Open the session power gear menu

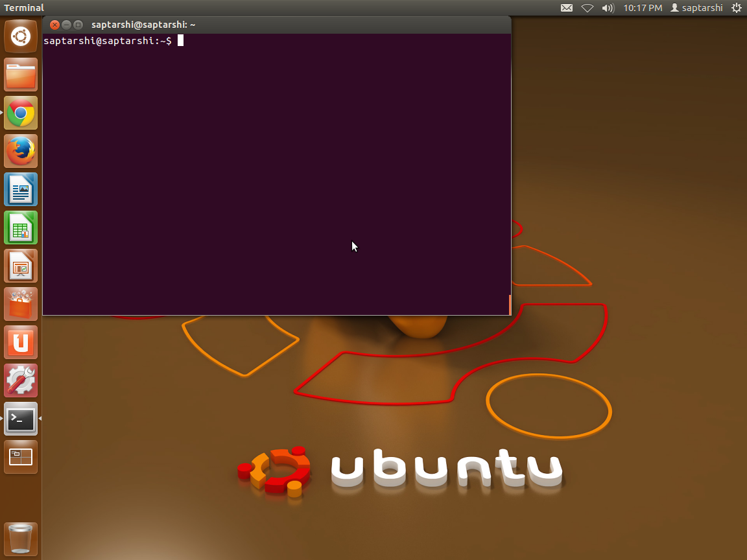737,8
